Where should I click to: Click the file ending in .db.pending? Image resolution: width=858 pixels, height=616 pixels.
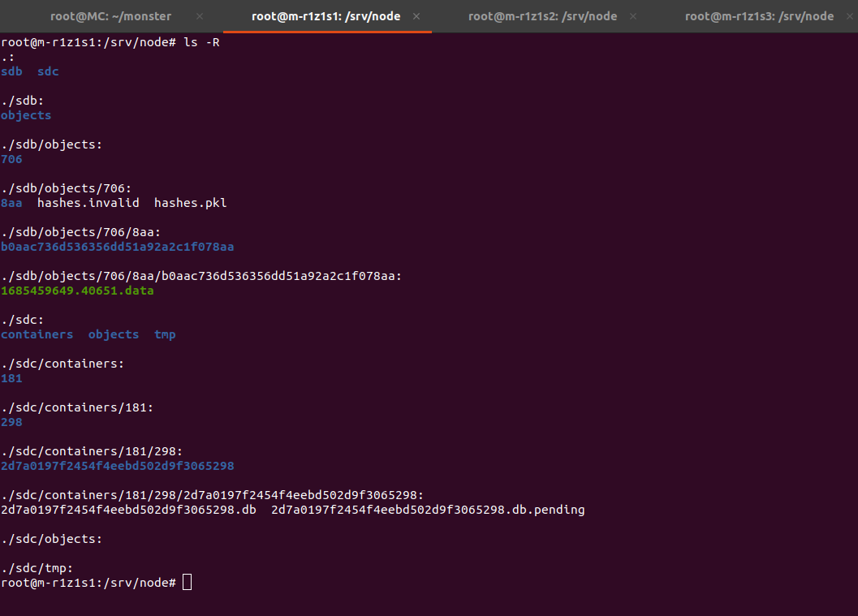tap(428, 510)
